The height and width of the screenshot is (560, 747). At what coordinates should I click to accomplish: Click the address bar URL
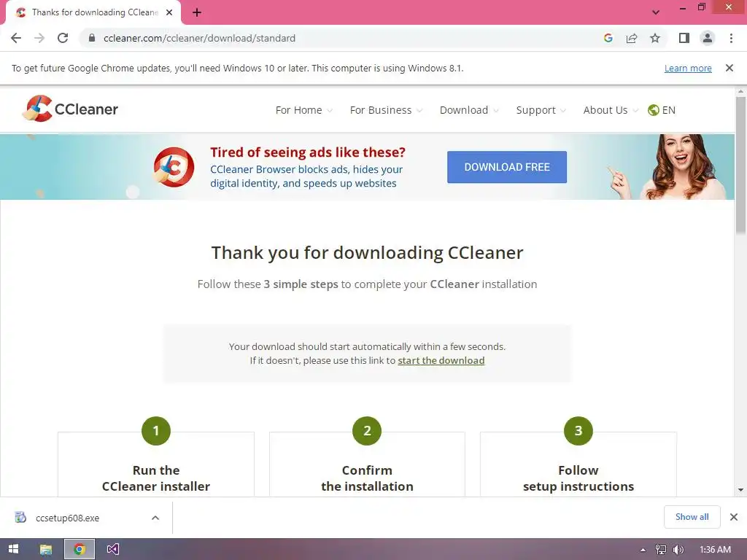pos(199,38)
